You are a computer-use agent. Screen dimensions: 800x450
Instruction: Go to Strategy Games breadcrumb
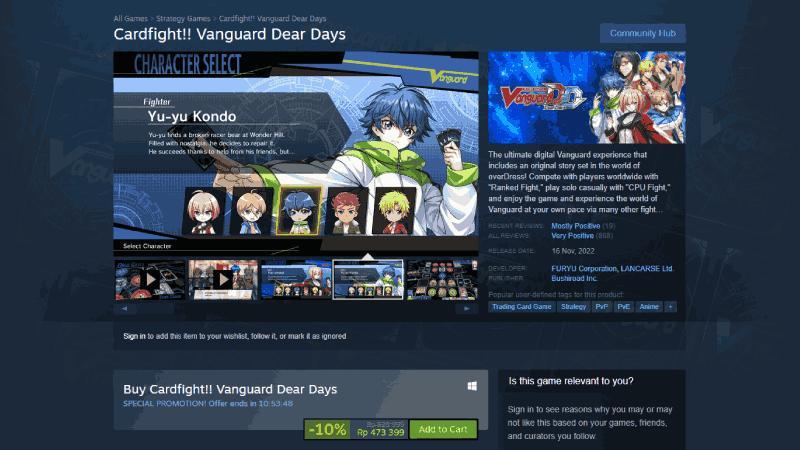pos(183,18)
